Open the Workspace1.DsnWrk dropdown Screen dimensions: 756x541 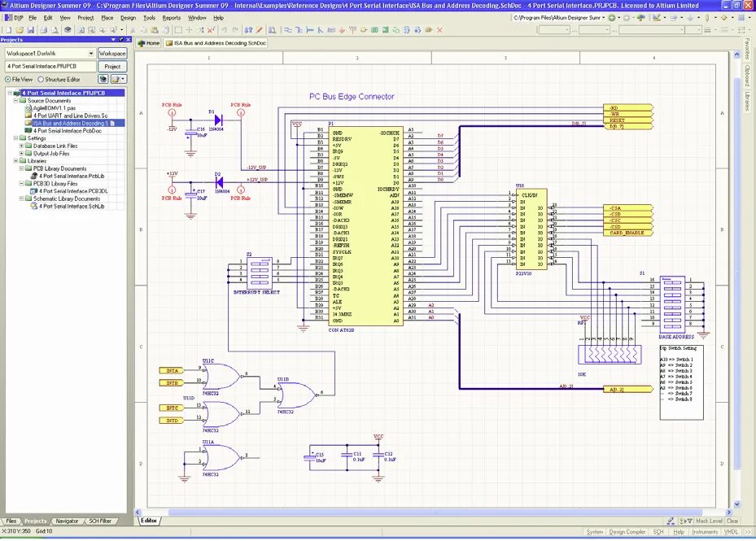(90, 53)
